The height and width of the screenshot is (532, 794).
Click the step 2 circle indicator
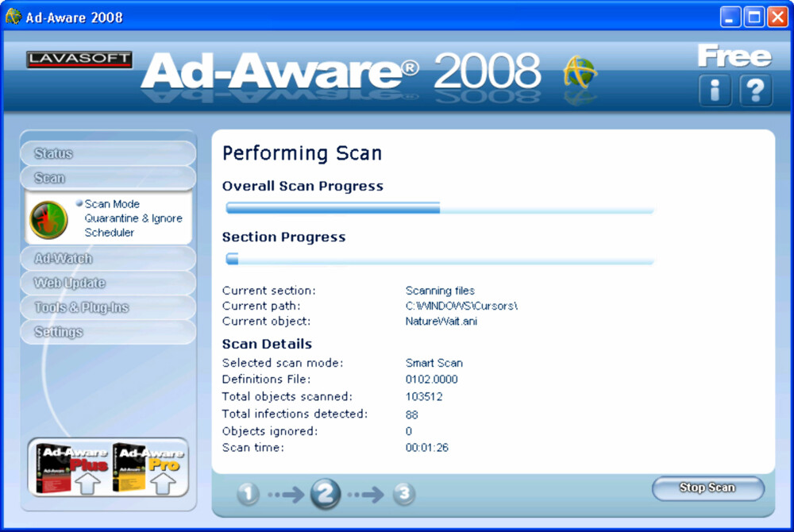click(x=326, y=494)
